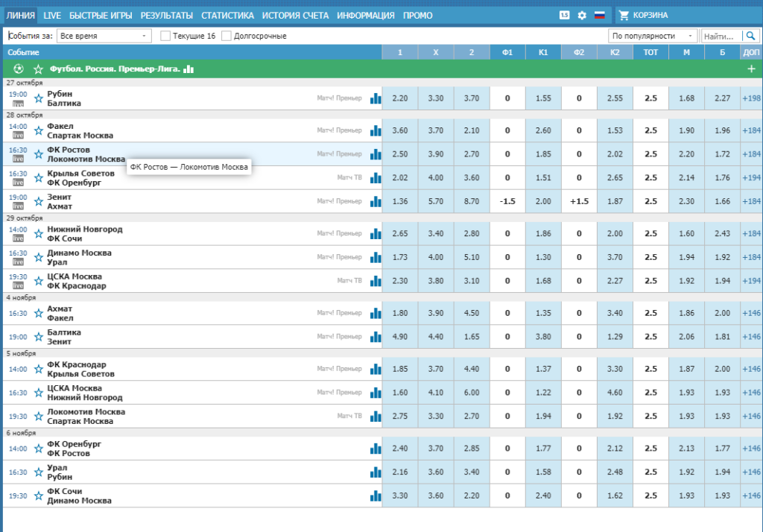Open league statistics icon next to Премьер-Лига
The width and height of the screenshot is (763, 532).
pos(189,69)
